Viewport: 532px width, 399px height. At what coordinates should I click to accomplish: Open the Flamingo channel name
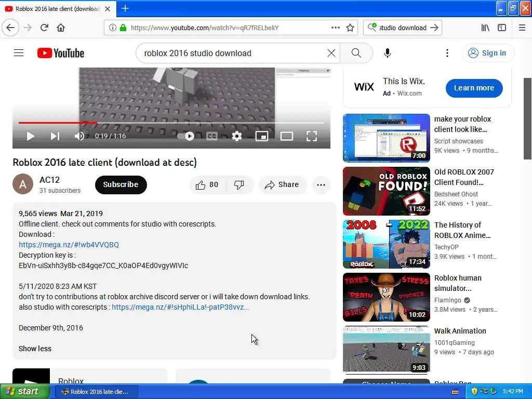coord(447,300)
